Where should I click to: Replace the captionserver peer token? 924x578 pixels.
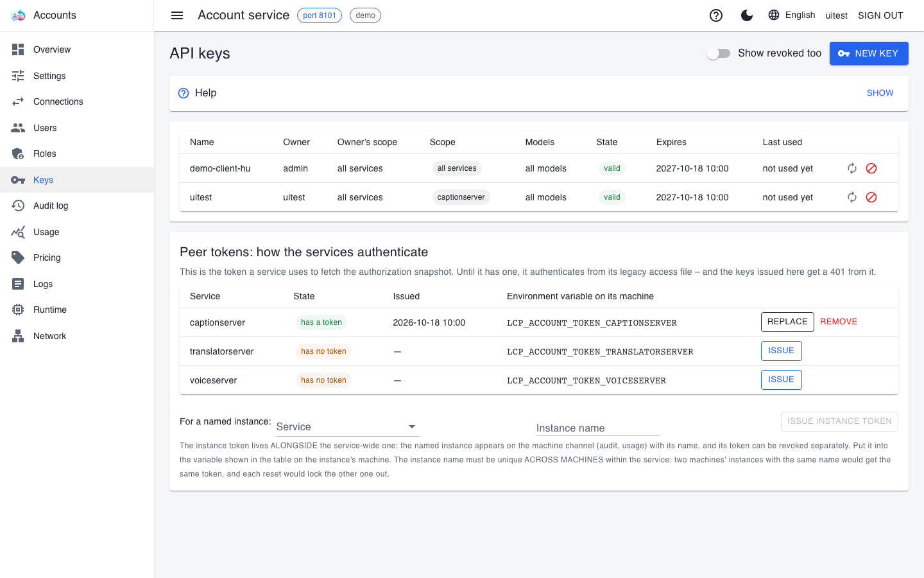pos(787,322)
